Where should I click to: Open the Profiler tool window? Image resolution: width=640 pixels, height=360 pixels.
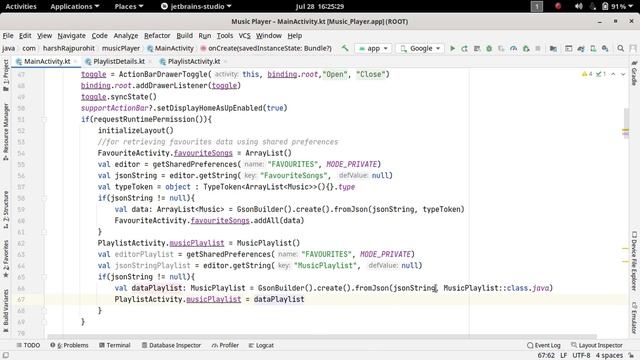pyautogui.click(x=225, y=345)
